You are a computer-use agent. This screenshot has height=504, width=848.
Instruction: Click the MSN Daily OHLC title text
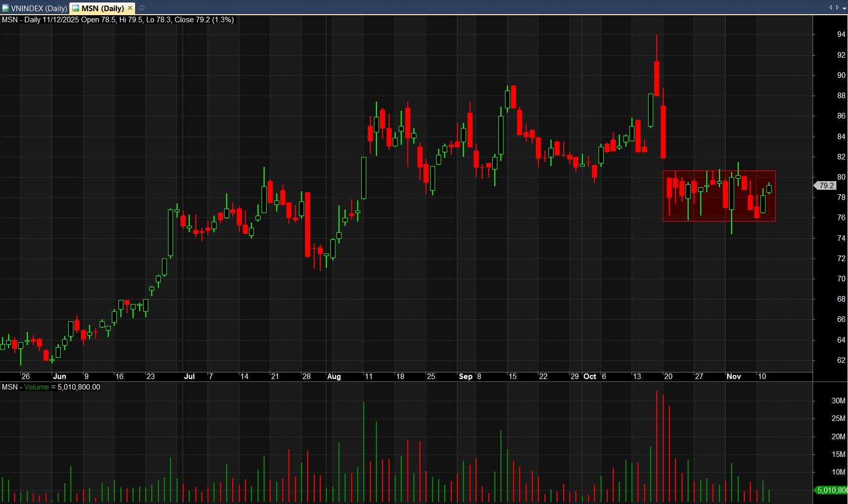coord(118,20)
